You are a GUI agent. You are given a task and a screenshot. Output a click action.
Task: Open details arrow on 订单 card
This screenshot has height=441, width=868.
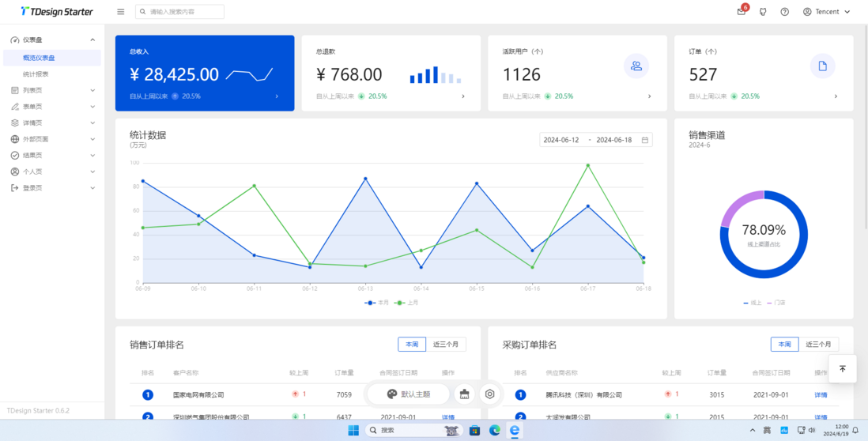[836, 96]
